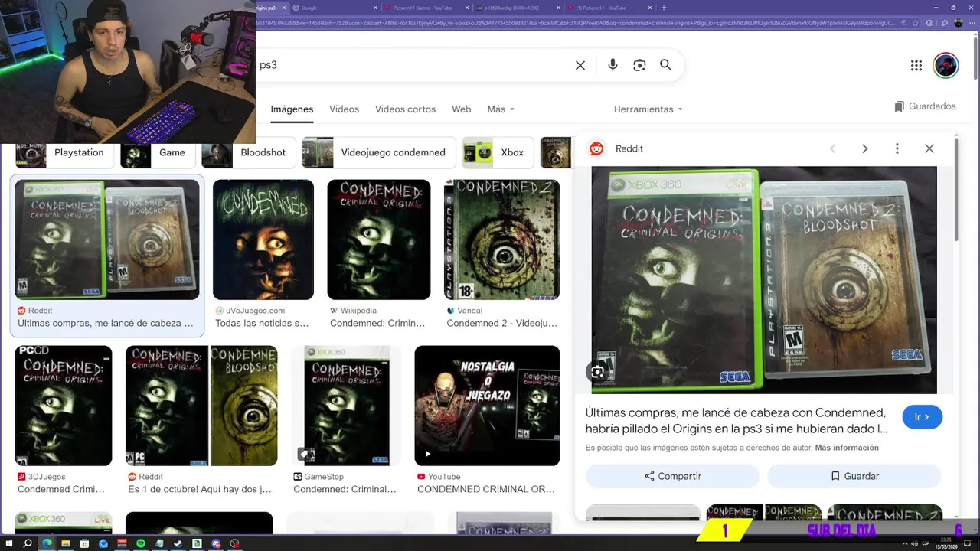Close the Reddit image preview panel
Screen dimensions: 980x551
click(x=929, y=149)
